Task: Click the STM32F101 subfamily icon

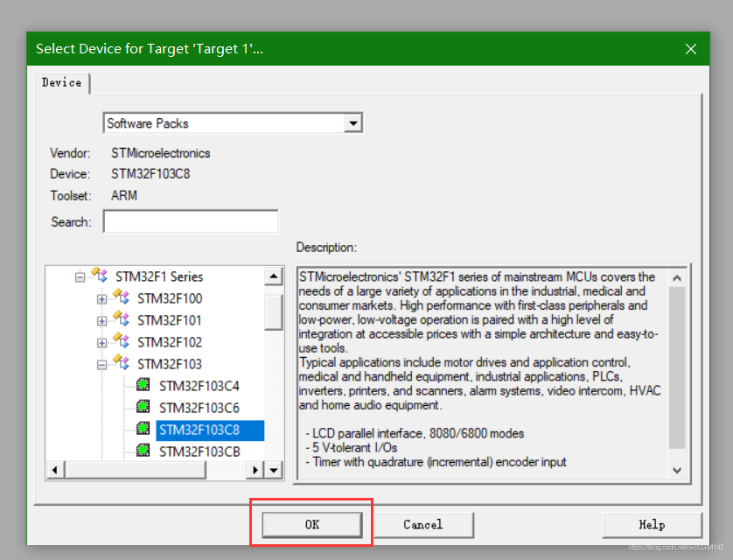Action: point(121,318)
